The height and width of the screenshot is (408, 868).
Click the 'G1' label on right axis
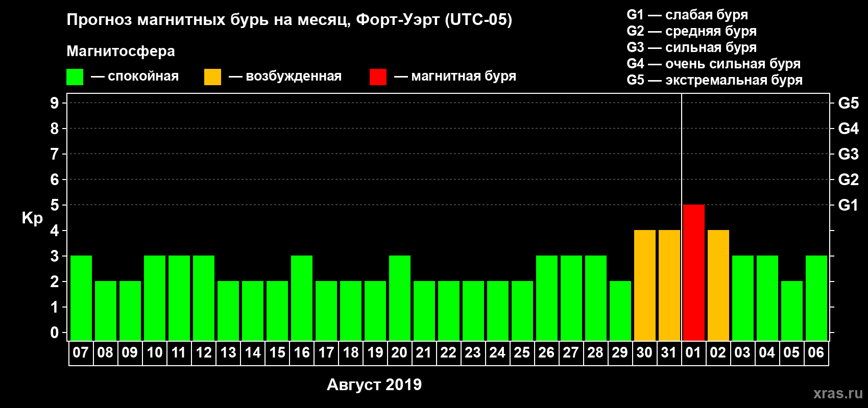[849, 205]
